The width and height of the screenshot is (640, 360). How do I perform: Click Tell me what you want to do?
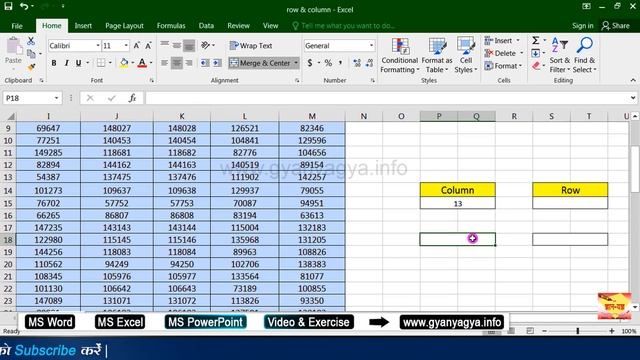click(343, 26)
